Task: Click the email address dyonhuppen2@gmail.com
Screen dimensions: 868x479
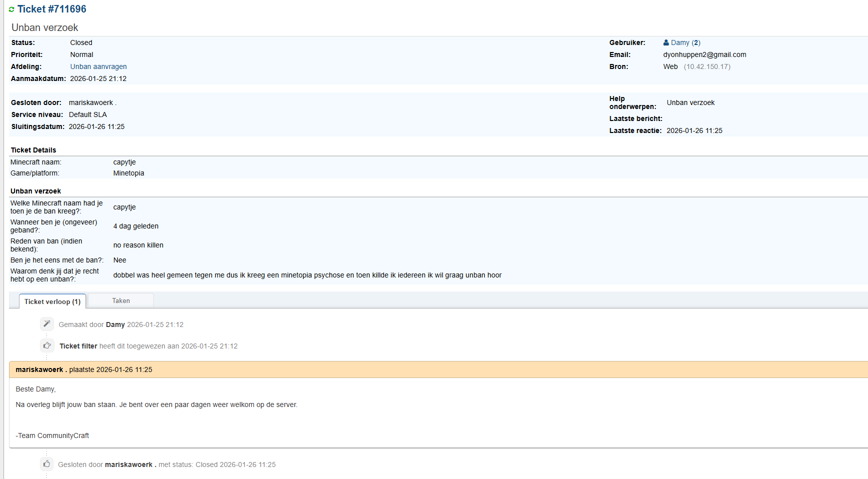Action: pyautogui.click(x=705, y=54)
